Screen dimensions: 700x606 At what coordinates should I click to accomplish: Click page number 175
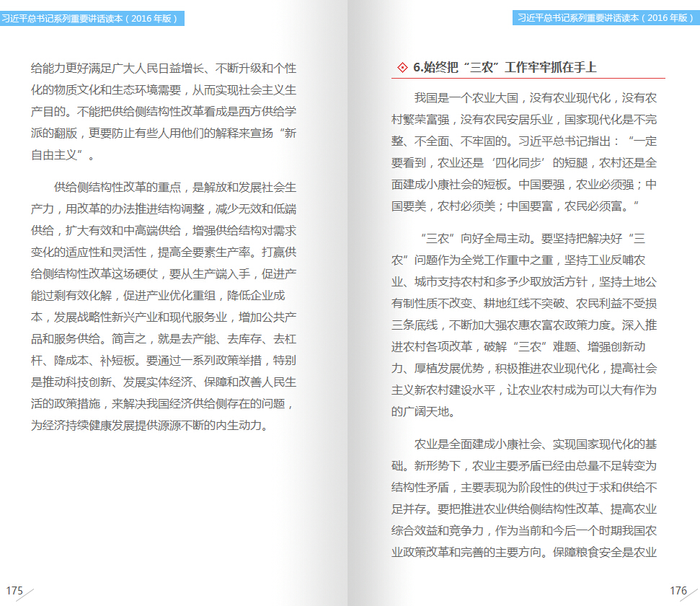pos(14,590)
